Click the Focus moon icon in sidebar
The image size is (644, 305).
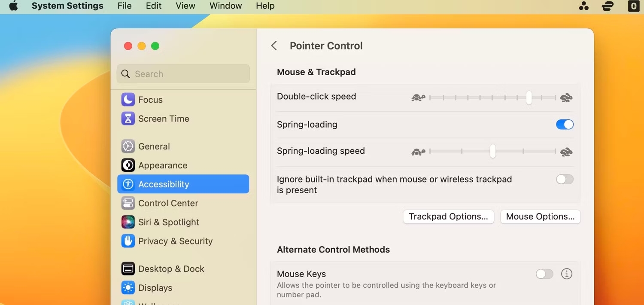click(x=128, y=100)
